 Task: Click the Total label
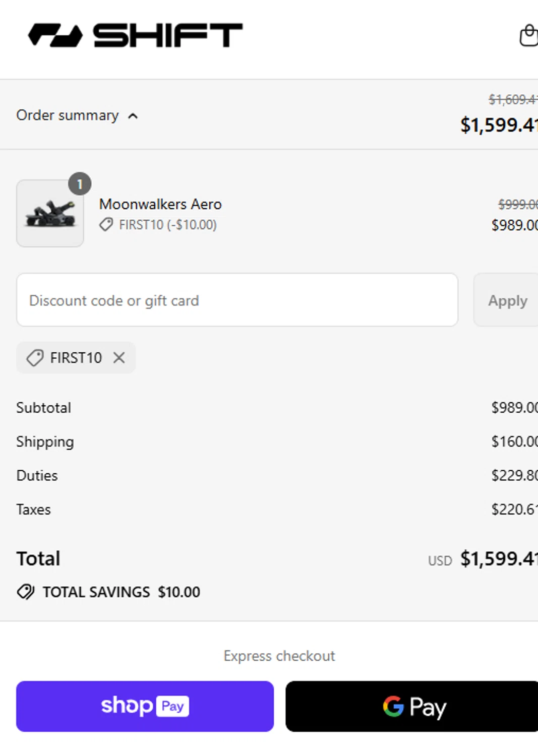point(38,558)
